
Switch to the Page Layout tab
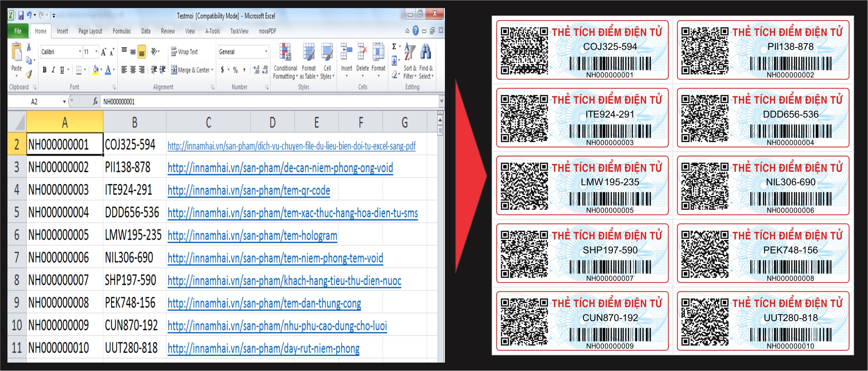click(x=90, y=31)
